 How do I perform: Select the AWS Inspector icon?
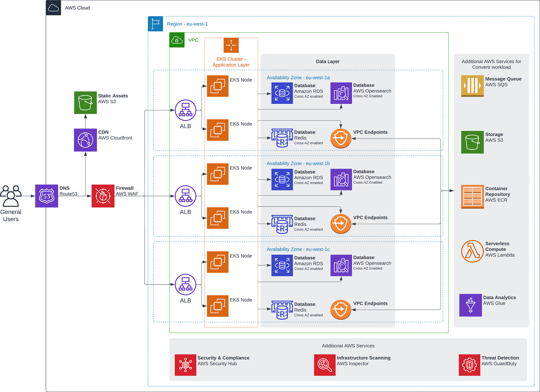[x=325, y=365]
